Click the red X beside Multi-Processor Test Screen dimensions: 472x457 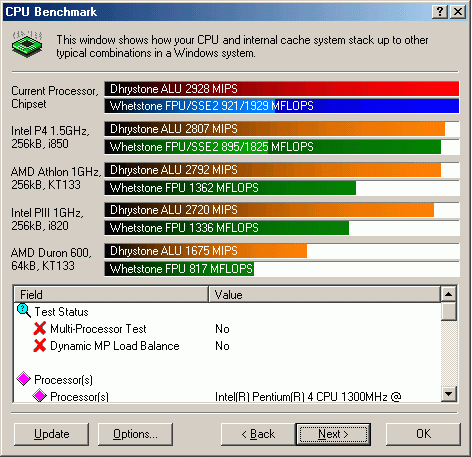(x=40, y=328)
